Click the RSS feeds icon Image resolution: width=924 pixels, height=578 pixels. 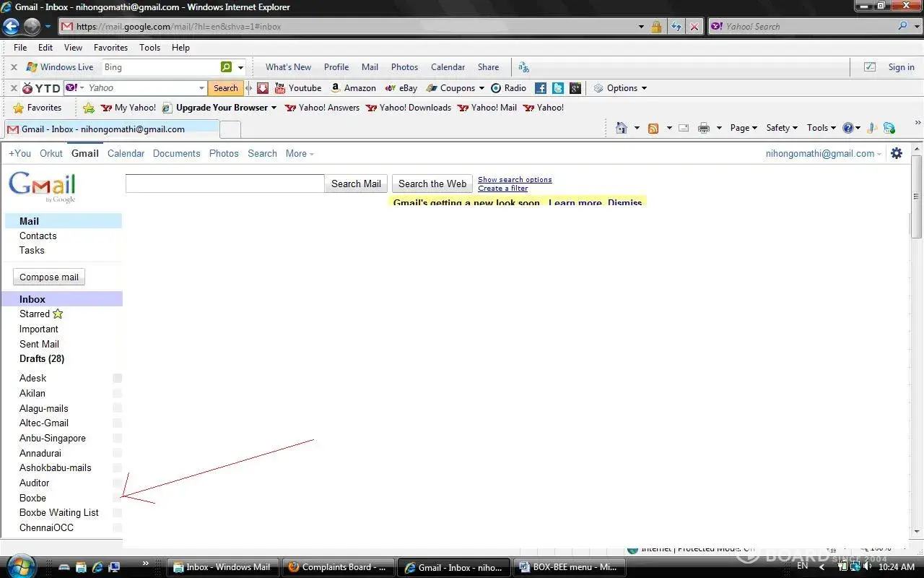coord(653,128)
